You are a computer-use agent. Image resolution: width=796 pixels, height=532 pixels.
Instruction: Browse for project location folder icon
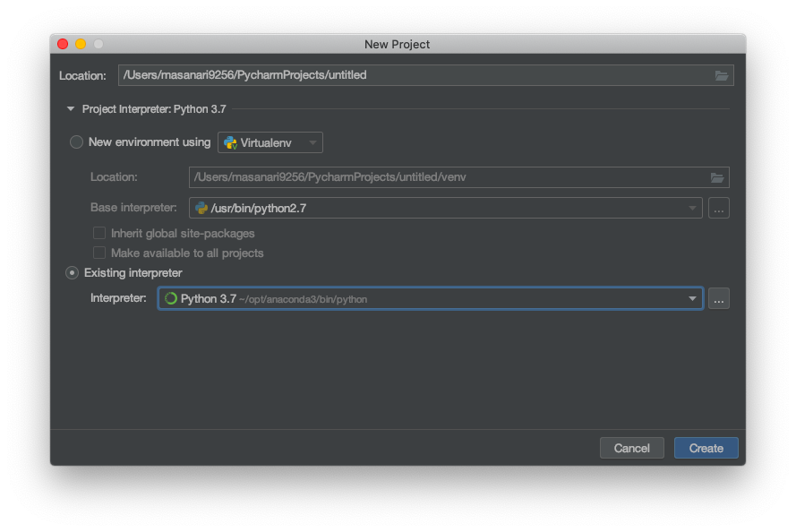pyautogui.click(x=722, y=75)
